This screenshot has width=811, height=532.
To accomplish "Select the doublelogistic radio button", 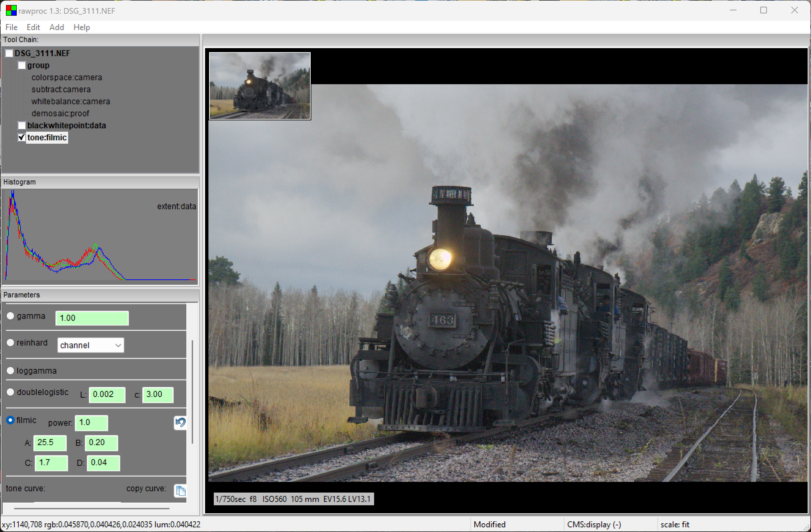I will (x=11, y=392).
